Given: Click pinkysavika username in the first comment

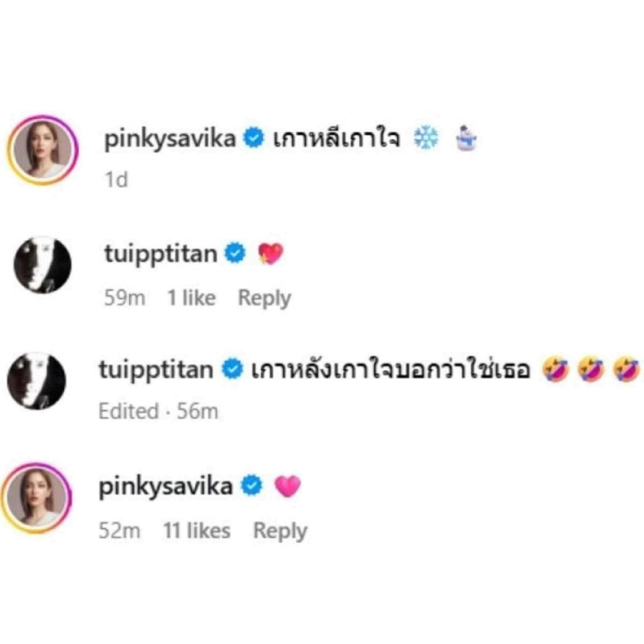Looking at the screenshot, I should click(170, 138).
